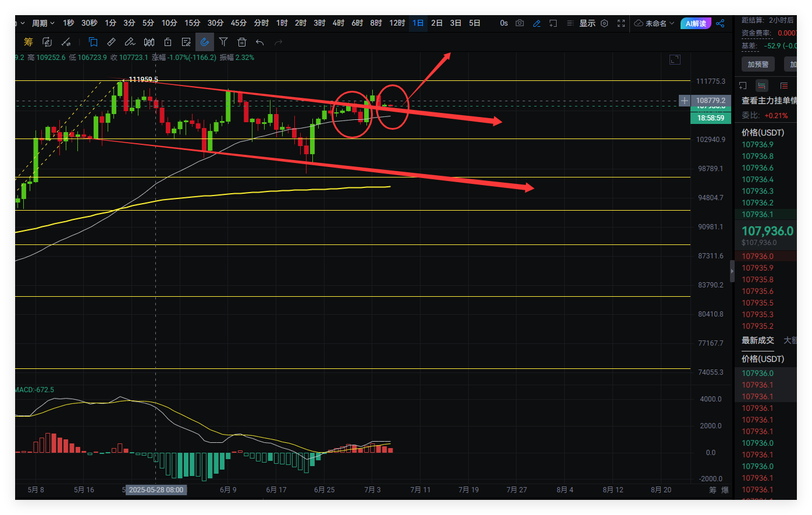
Task: Collapse the right order book panel arrow
Action: (732, 271)
